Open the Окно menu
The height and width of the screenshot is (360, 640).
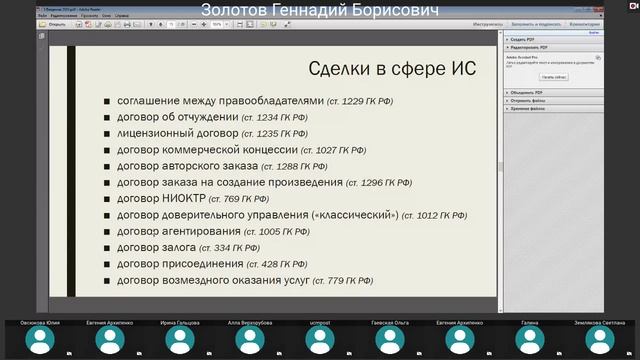pyautogui.click(x=107, y=16)
